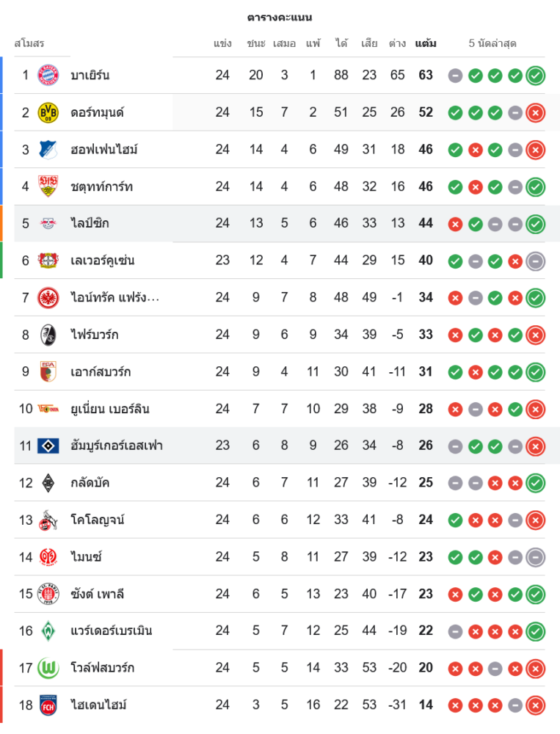Click the Hamburger SV diamond logo
Viewport: 560px width, 734px height.
coord(48,446)
